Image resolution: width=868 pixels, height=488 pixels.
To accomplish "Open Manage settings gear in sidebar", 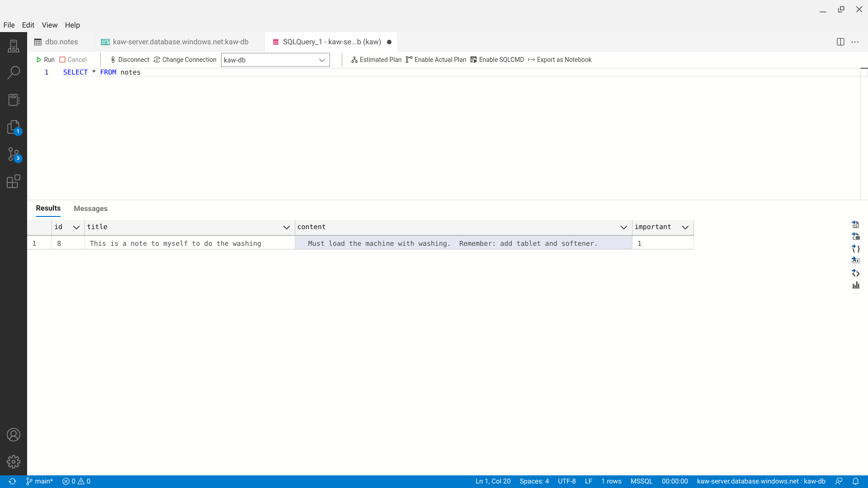I will coord(14,462).
